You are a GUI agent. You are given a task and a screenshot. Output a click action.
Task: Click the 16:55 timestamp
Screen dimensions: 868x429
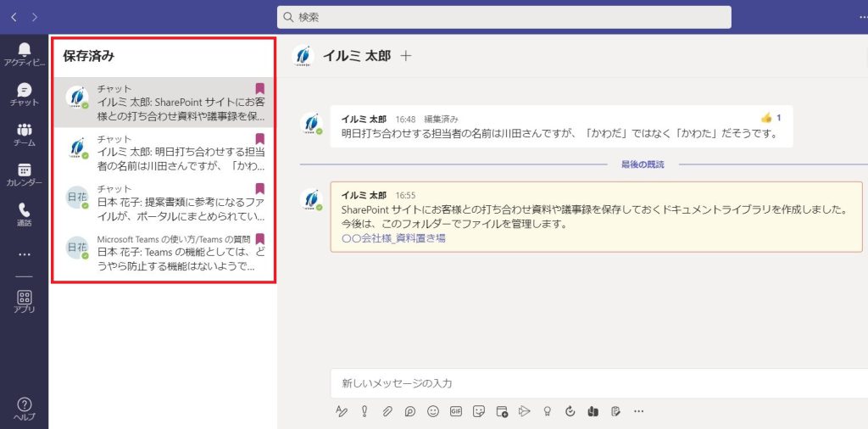[405, 195]
